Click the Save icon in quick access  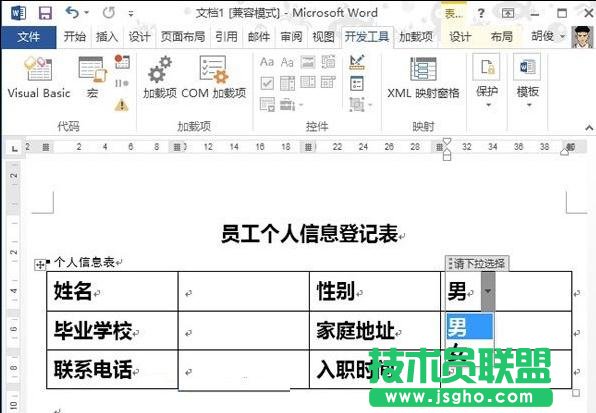(x=45, y=13)
